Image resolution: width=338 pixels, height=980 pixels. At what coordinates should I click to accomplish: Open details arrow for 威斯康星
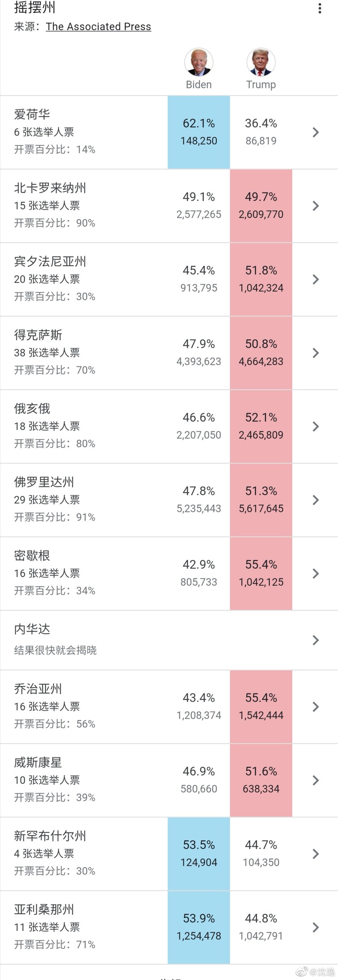tap(316, 780)
